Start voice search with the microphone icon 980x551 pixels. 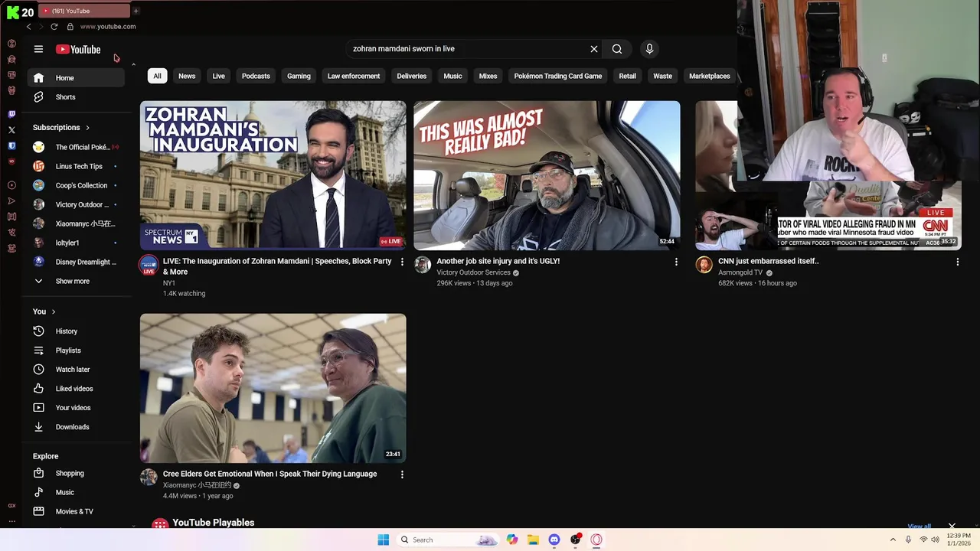point(649,49)
